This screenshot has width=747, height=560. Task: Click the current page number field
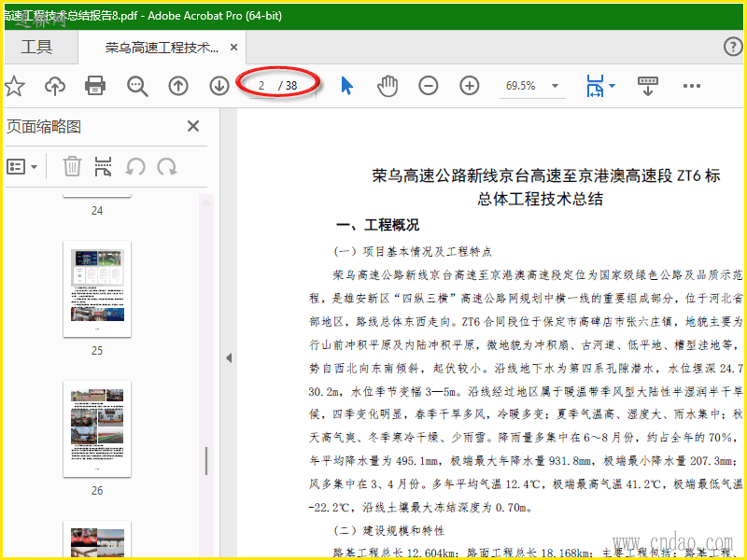click(x=261, y=86)
